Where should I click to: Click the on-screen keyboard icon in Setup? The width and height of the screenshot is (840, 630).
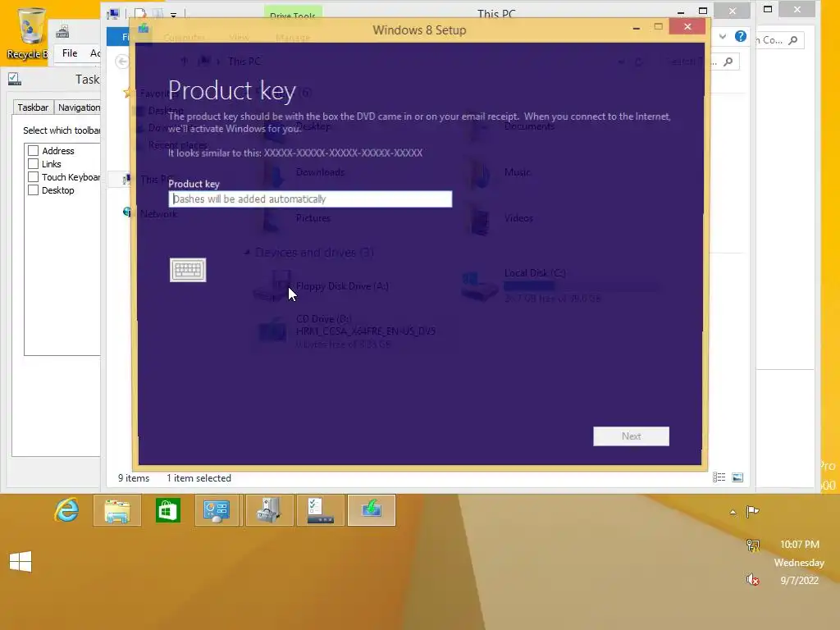pyautogui.click(x=188, y=270)
